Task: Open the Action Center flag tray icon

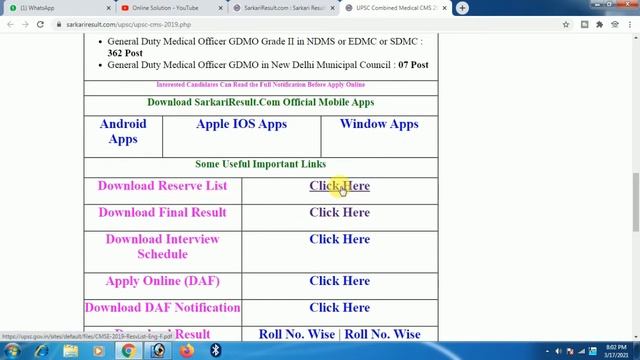Action: pyautogui.click(x=570, y=351)
